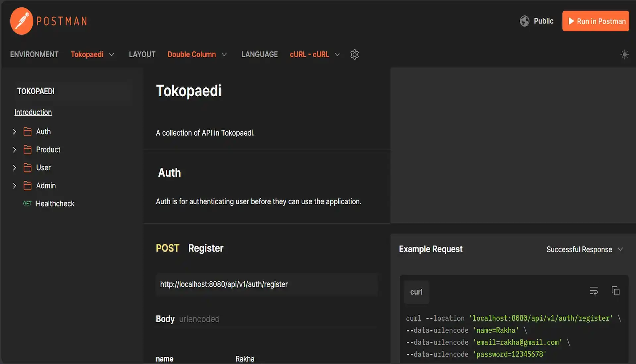Switch color theme with the sun icon
The image size is (636, 364).
[625, 54]
